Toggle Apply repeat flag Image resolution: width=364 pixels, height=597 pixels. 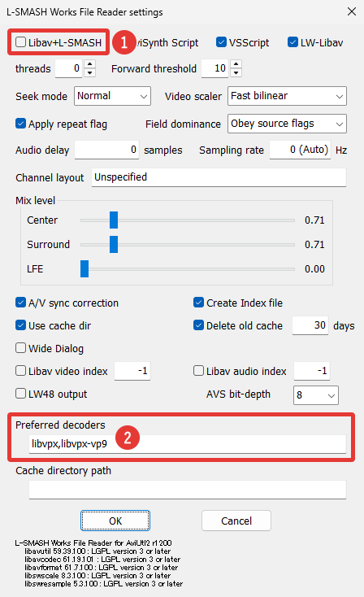pyautogui.click(x=20, y=124)
